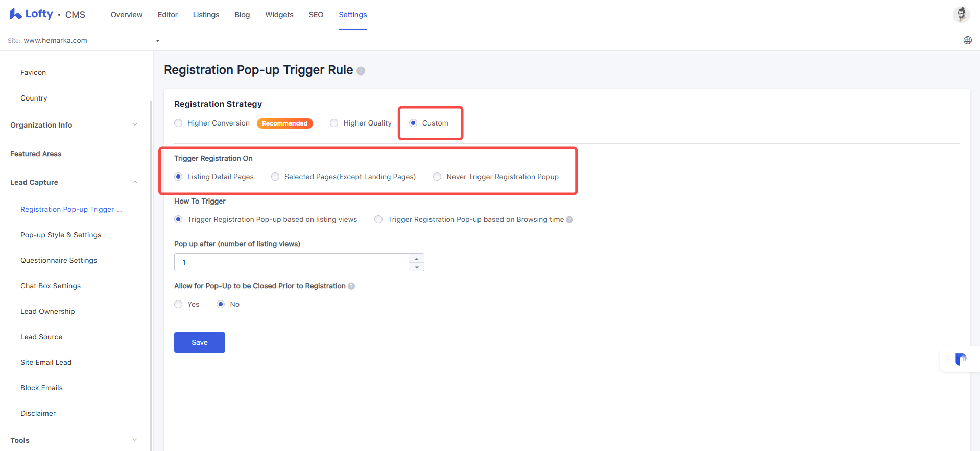Open the Listings tab
Image resolution: width=980 pixels, height=451 pixels.
pyautogui.click(x=206, y=15)
